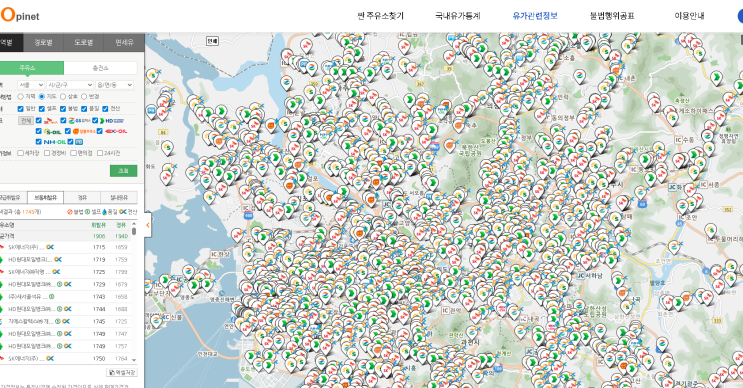
Task: Click the self-service icon in the 1743 row
Action: click(x=52, y=297)
